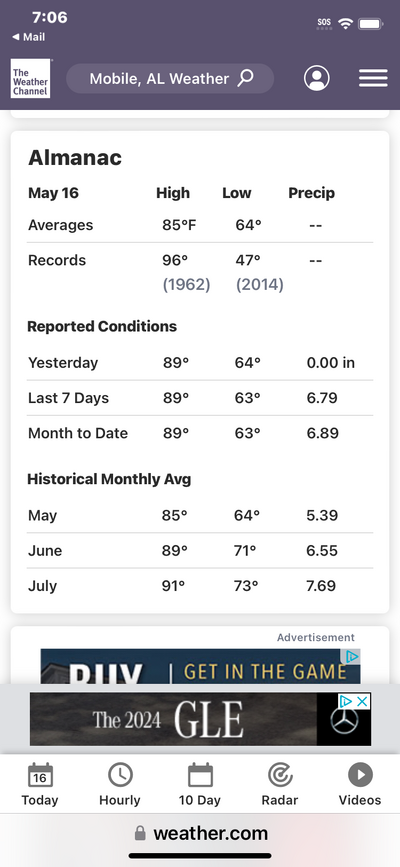Tap the search magnifier icon
The height and width of the screenshot is (867, 400).
[x=246, y=79]
